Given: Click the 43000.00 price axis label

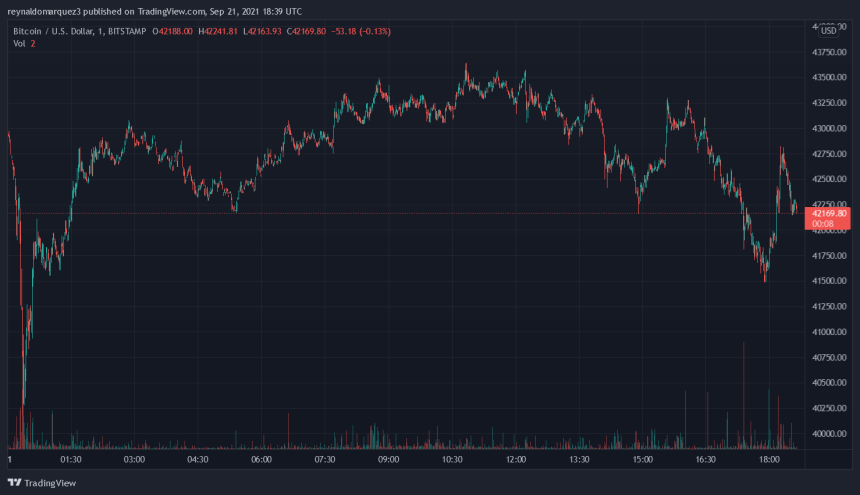Looking at the screenshot, I should click(829, 128).
